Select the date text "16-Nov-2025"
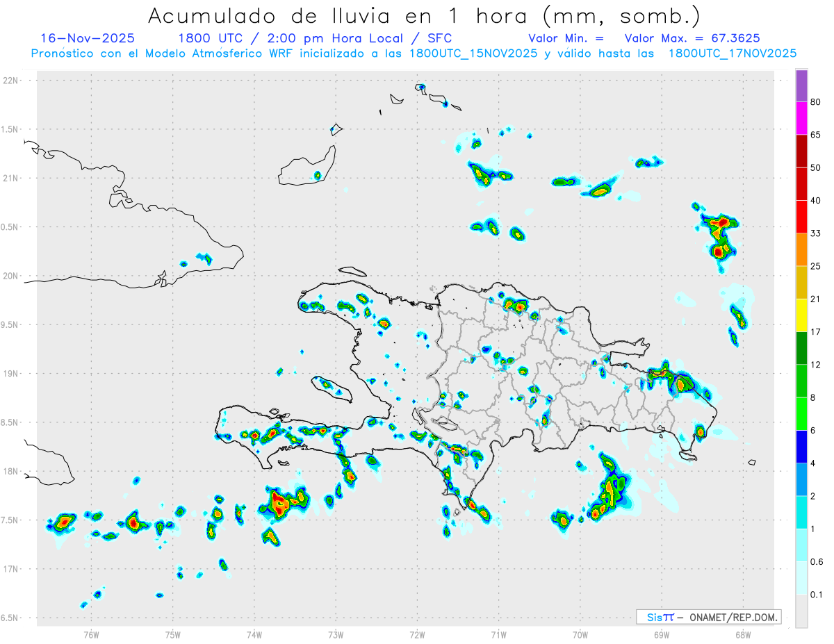This screenshot has width=834, height=644. coord(88,38)
